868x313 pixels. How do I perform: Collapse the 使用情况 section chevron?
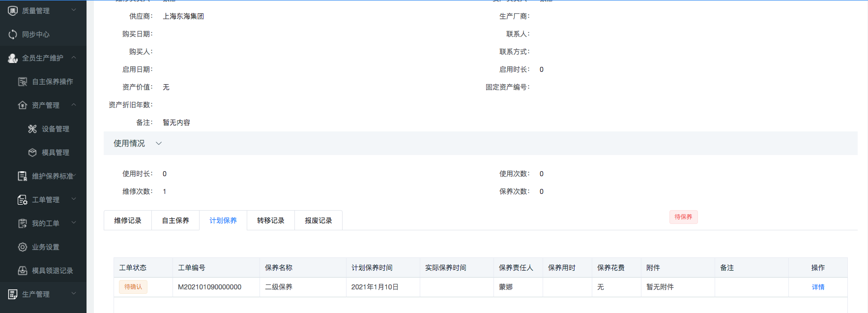pos(159,143)
